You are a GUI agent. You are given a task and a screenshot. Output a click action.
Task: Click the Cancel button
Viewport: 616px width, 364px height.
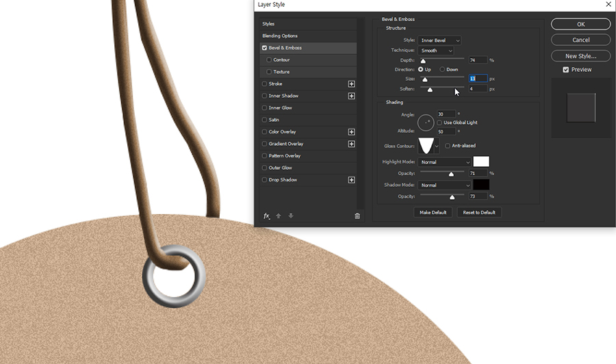click(580, 40)
